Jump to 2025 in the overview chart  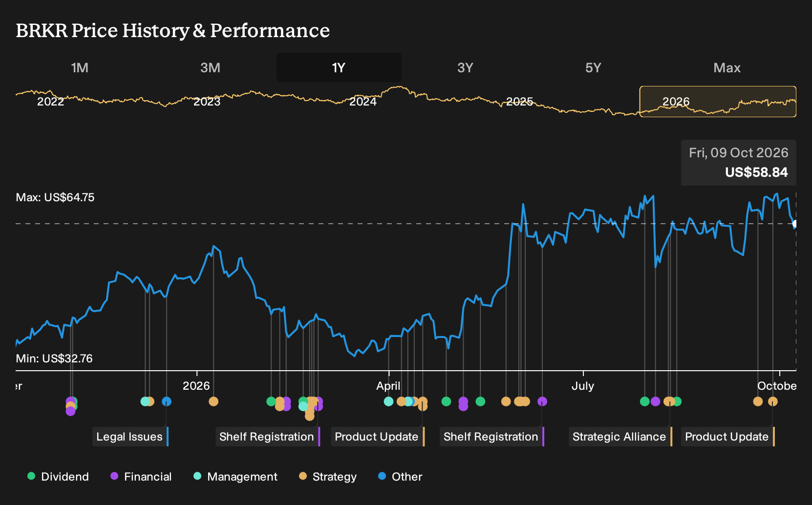point(519,102)
